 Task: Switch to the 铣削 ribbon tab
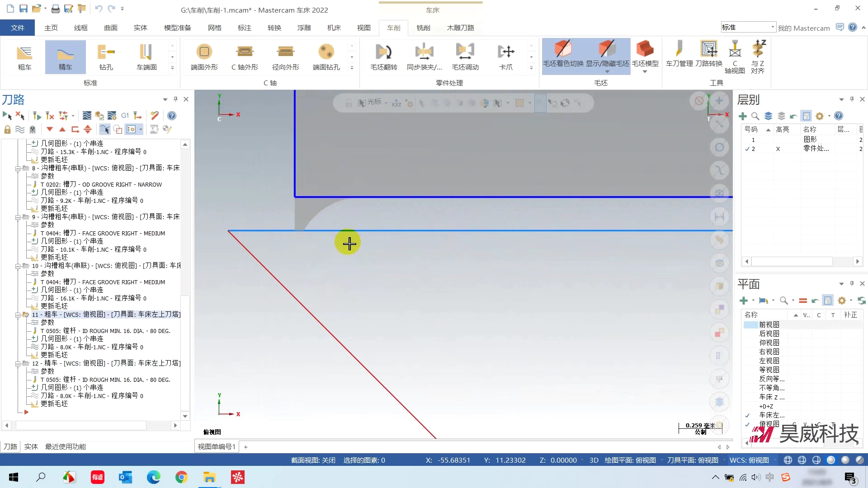[x=423, y=28]
